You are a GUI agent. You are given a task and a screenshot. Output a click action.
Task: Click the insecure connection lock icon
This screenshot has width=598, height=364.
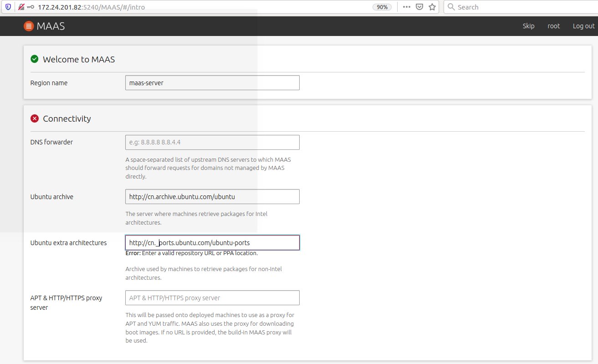(21, 7)
